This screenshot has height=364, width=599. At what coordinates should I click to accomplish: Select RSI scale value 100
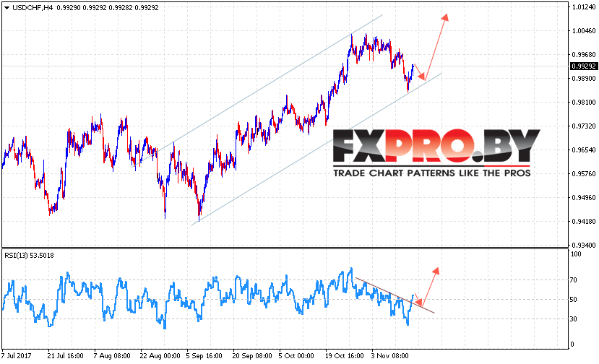click(x=576, y=254)
